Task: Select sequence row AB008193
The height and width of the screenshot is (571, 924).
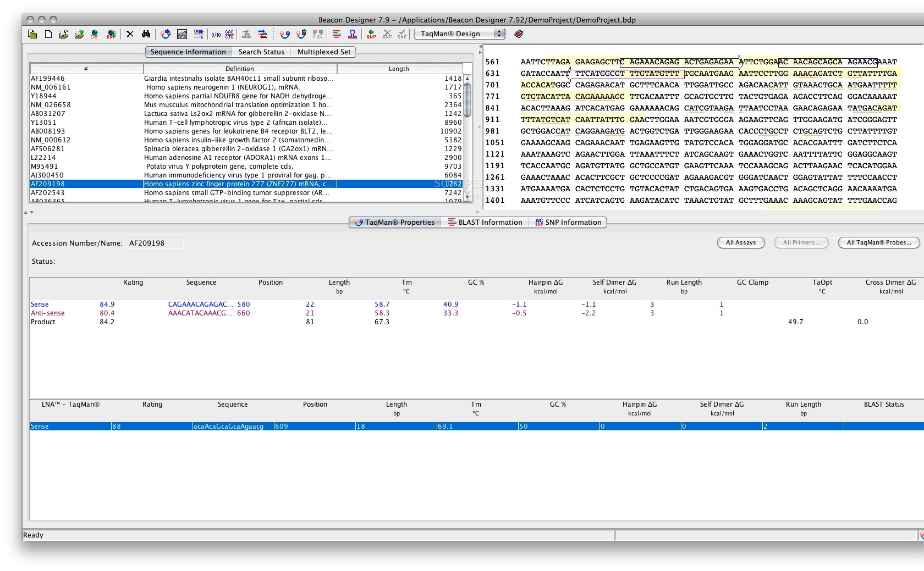Action: 246,131
